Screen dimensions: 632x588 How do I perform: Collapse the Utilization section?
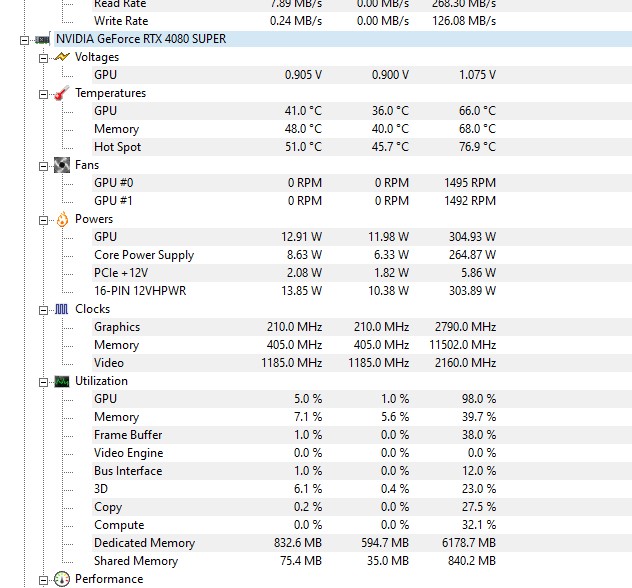pos(43,381)
